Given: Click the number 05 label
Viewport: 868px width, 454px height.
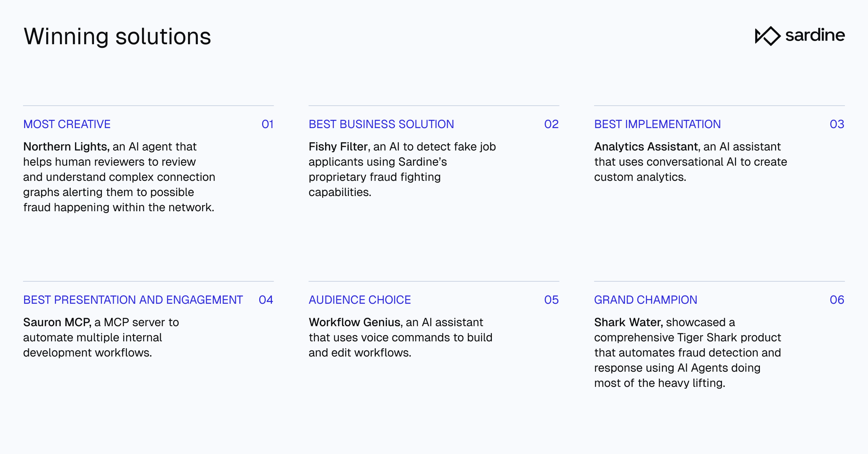Looking at the screenshot, I should (551, 300).
